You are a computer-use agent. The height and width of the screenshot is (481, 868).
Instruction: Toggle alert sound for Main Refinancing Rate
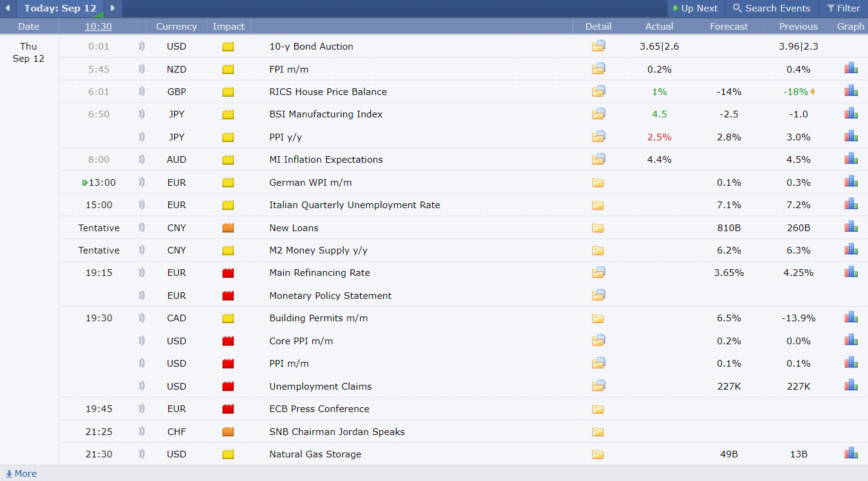[142, 272]
